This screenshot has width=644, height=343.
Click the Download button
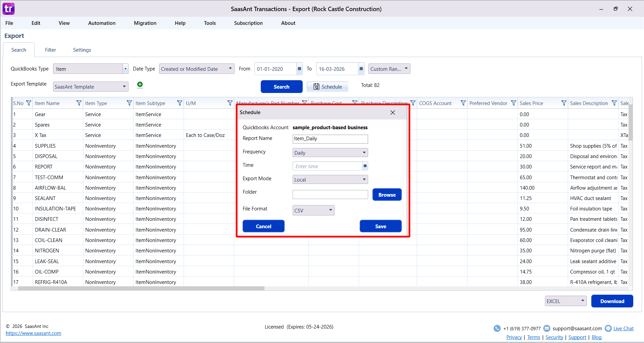point(612,301)
